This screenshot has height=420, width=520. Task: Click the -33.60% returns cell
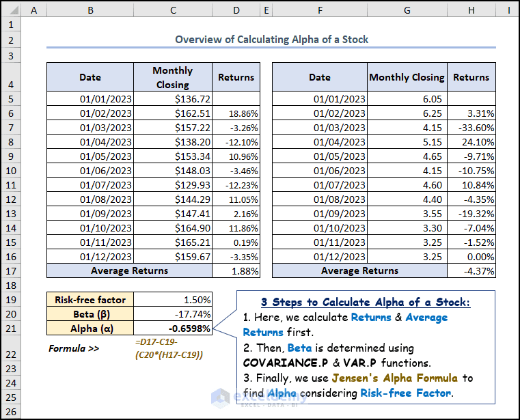click(x=471, y=128)
